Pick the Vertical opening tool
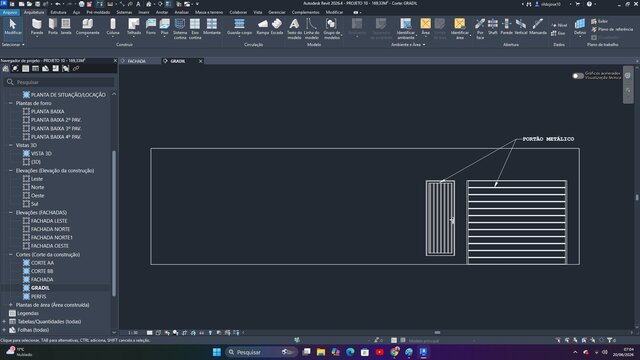The image size is (640, 360). click(520, 27)
